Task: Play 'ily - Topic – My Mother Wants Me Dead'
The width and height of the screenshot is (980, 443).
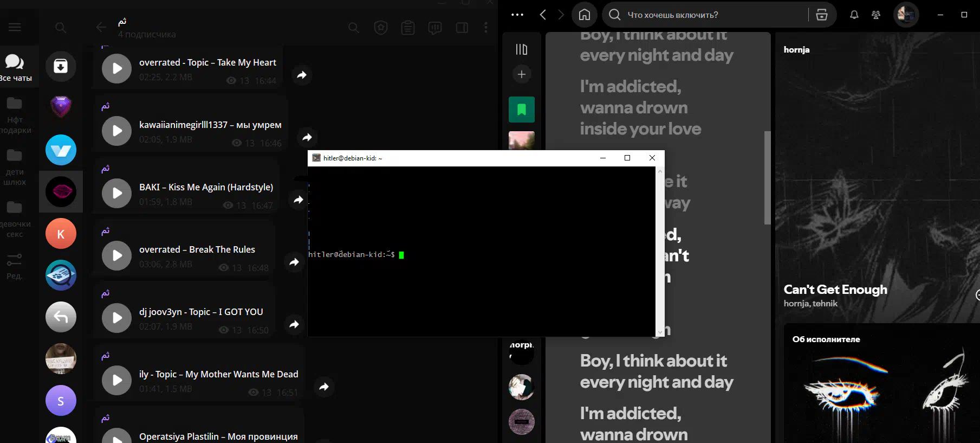Action: point(117,380)
